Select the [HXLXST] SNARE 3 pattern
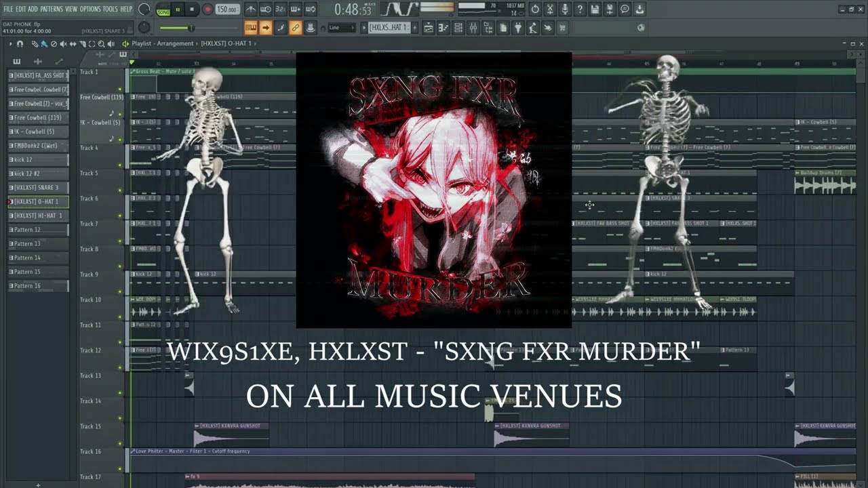Image resolution: width=868 pixels, height=488 pixels. point(39,188)
